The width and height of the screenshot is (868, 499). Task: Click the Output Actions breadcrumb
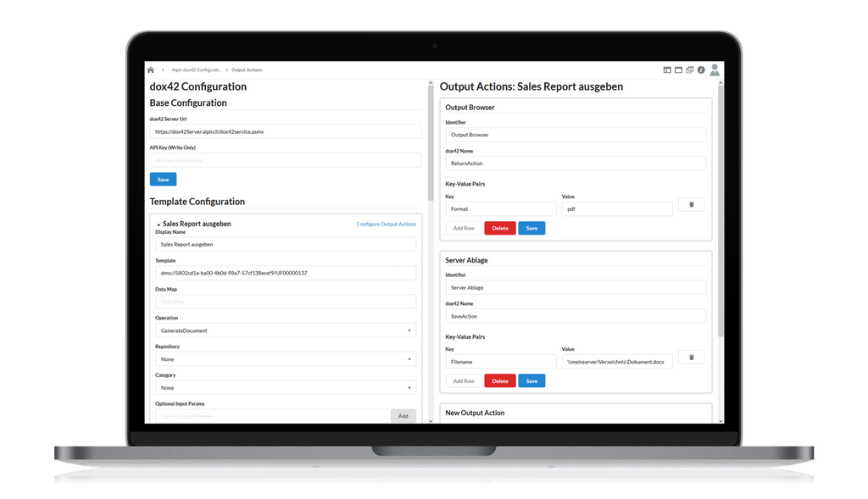coord(247,70)
